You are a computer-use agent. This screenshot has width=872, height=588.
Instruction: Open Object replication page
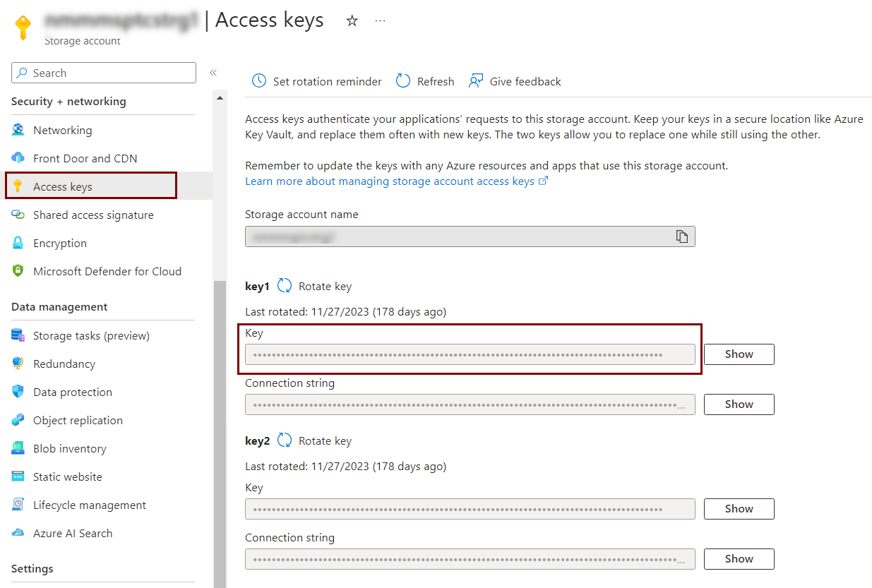pos(78,421)
